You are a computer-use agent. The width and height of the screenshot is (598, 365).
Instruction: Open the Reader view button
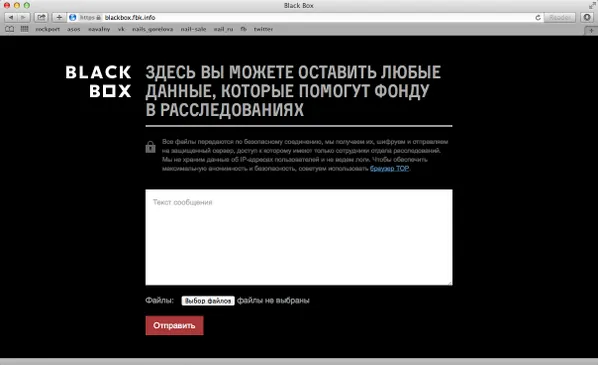click(559, 18)
